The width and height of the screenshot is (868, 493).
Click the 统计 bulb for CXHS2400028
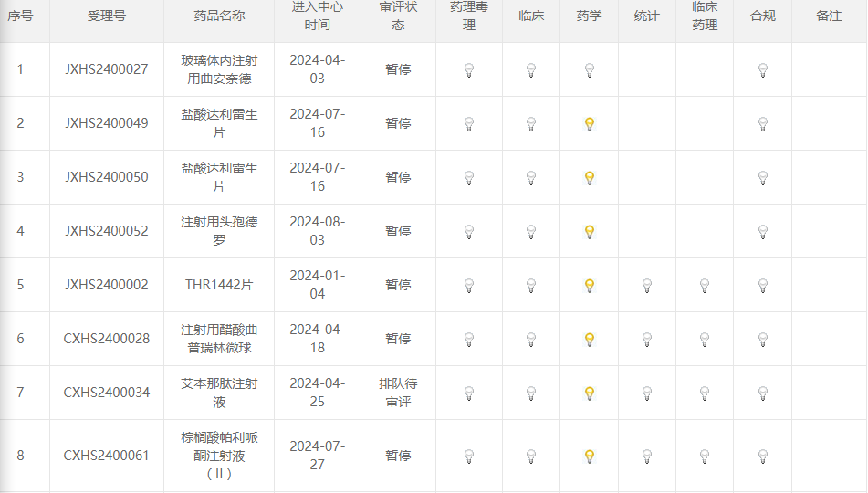pyautogui.click(x=646, y=339)
